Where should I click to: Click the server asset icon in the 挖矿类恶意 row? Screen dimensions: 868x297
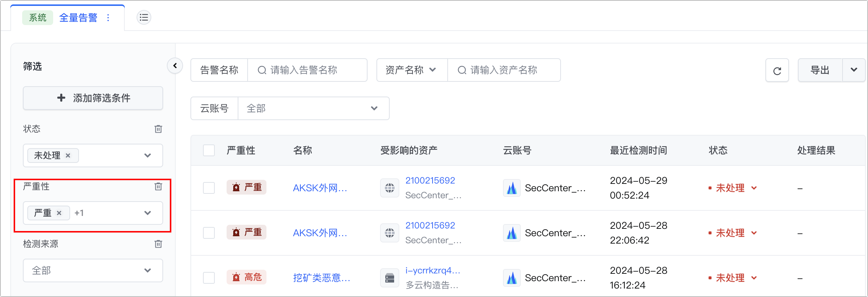tap(390, 278)
